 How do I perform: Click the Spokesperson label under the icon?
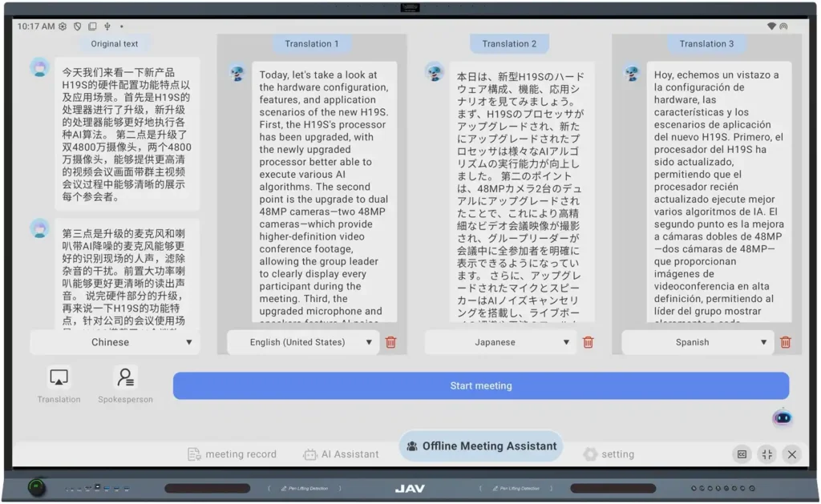(x=126, y=399)
